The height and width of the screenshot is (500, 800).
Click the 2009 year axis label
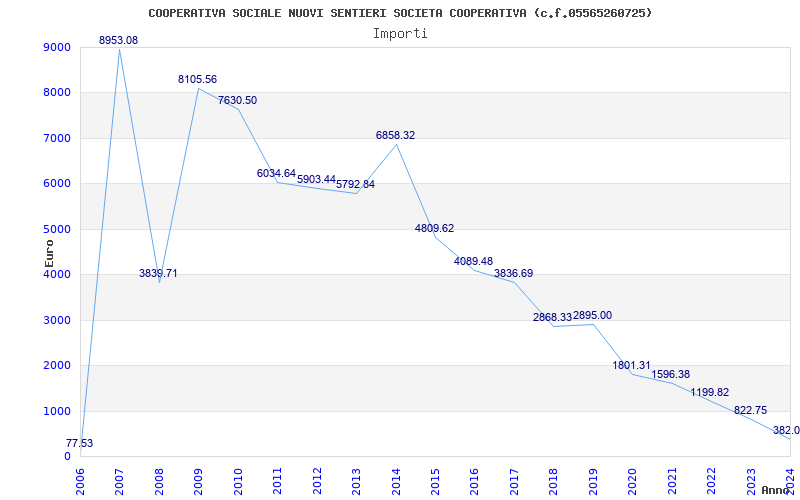point(198,481)
